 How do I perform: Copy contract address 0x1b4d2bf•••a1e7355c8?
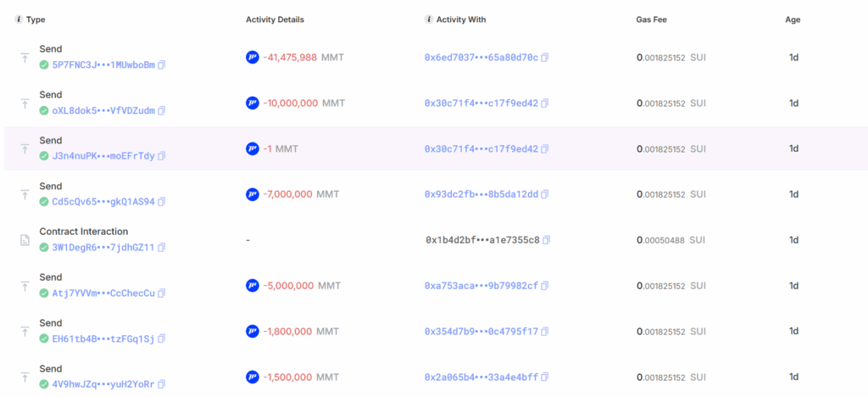point(547,240)
